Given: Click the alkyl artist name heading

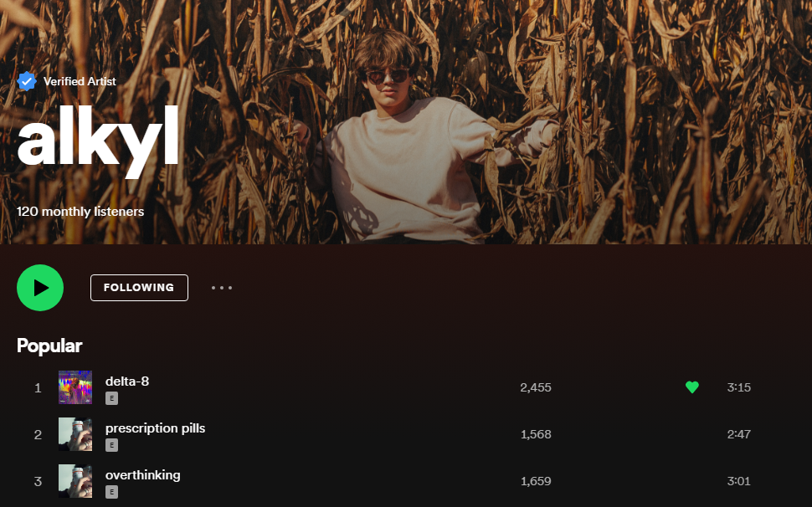Looking at the screenshot, I should (98, 141).
